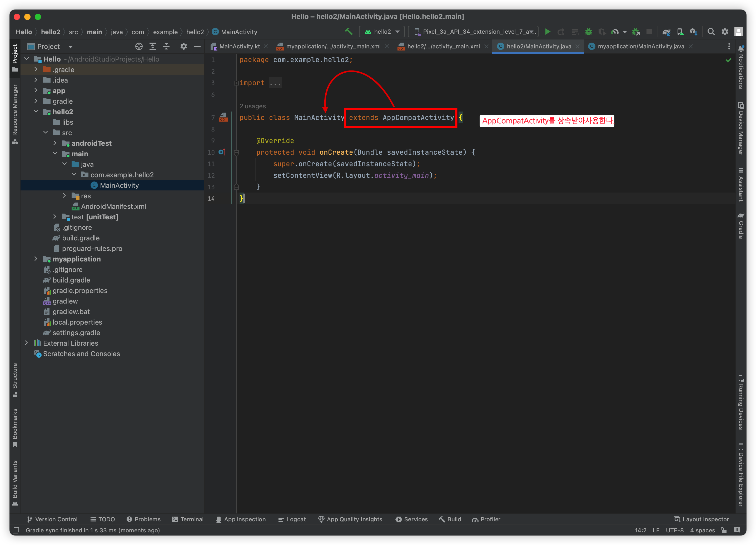Toggle the Resource Manager side panel
Screen dimensions: 756x545
point(15,113)
